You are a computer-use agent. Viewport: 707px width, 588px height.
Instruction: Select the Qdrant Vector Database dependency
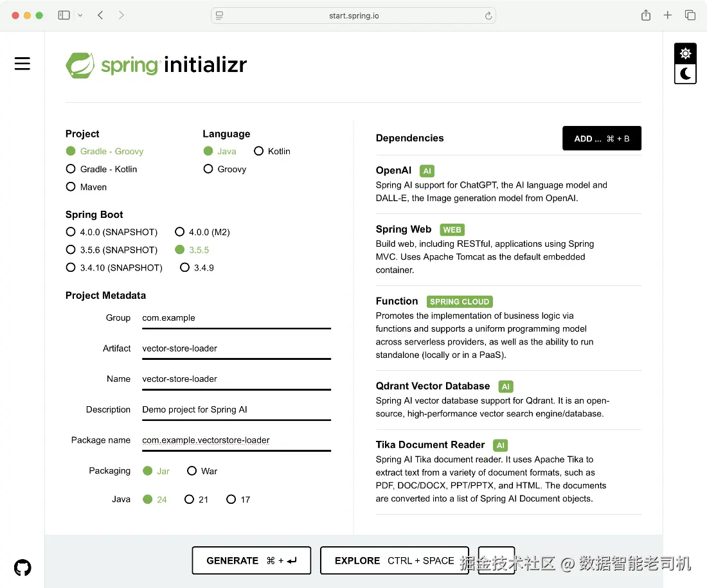508,400
